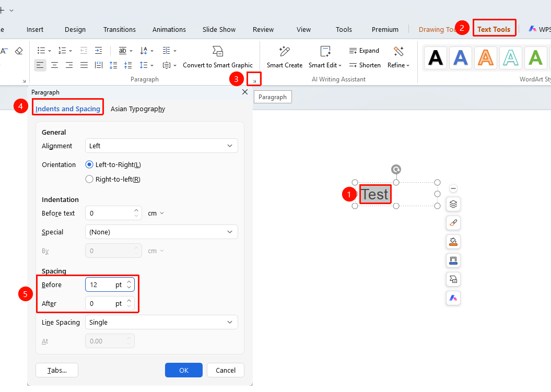Image resolution: width=551 pixels, height=392 pixels.
Task: Click the layers icon beside the text box
Action: pyautogui.click(x=453, y=204)
